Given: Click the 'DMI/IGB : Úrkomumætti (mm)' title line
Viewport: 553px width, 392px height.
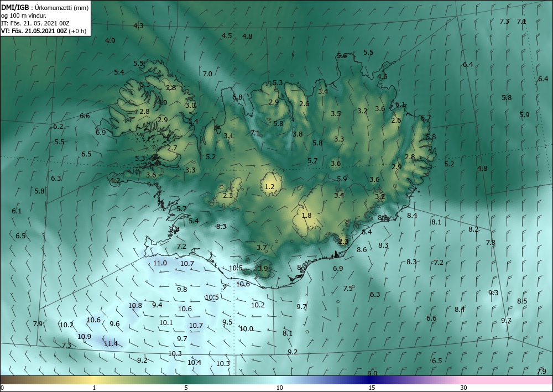Looking at the screenshot, I should (x=45, y=7).
